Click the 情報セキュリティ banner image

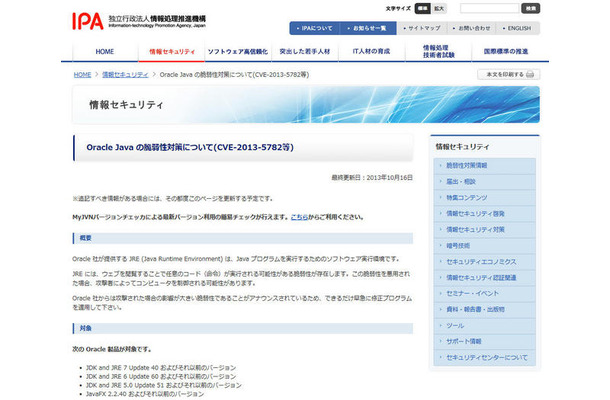[x=306, y=105]
